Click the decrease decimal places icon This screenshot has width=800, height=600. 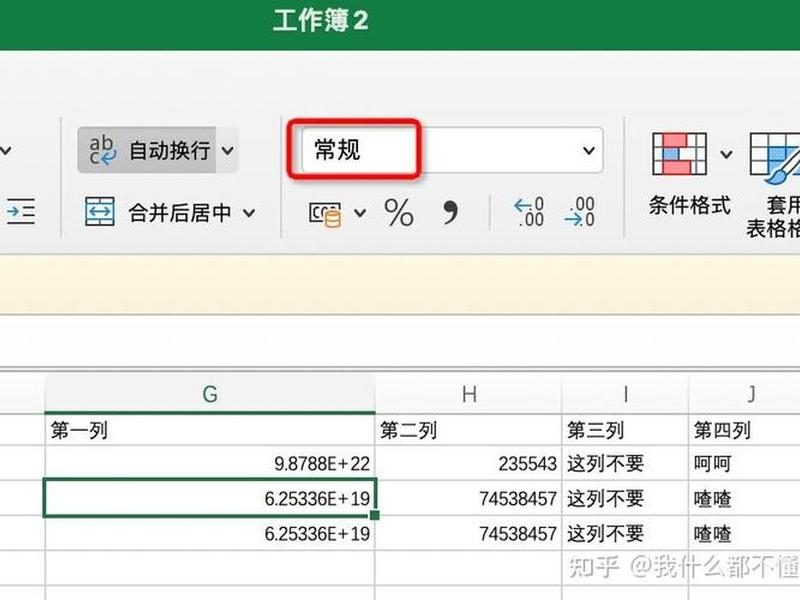pyautogui.click(x=580, y=212)
